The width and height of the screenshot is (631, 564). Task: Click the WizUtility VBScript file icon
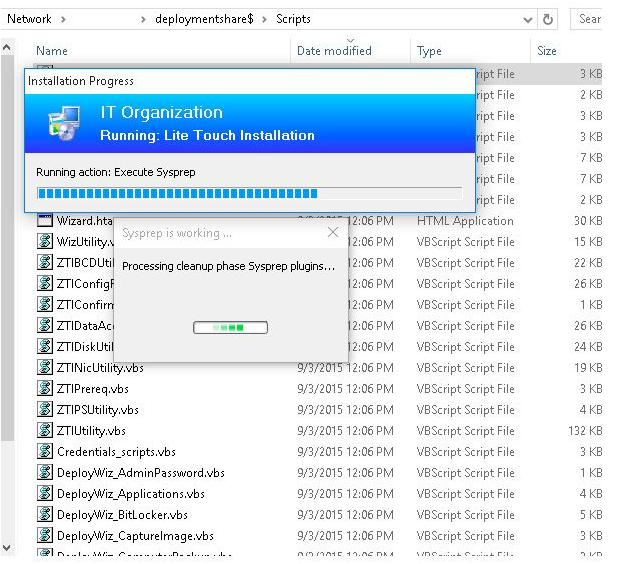[45, 241]
